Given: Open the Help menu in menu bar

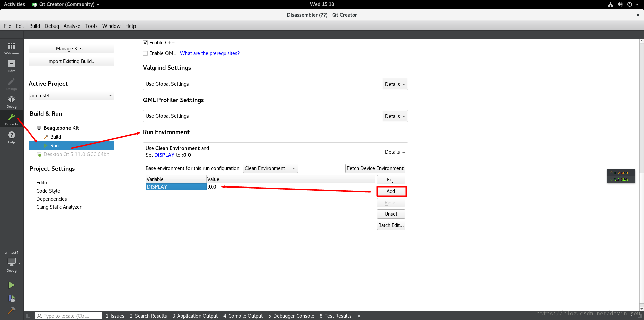Looking at the screenshot, I should click(x=130, y=26).
